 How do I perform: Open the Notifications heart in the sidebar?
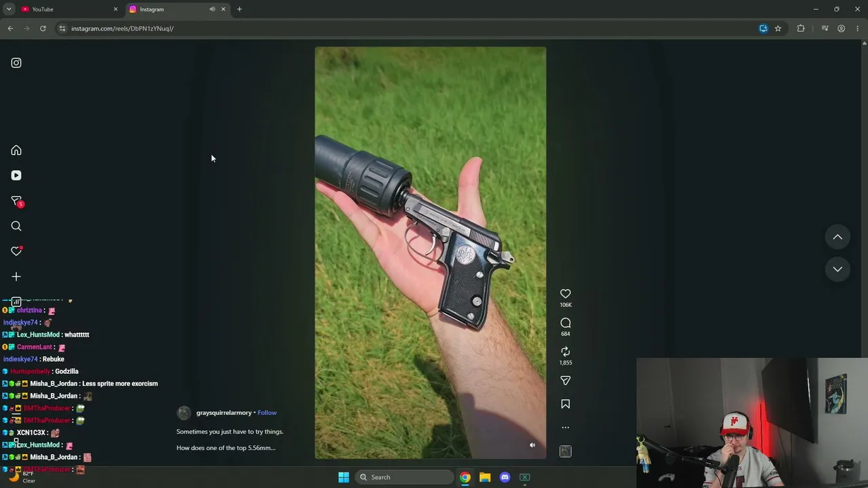point(16,251)
